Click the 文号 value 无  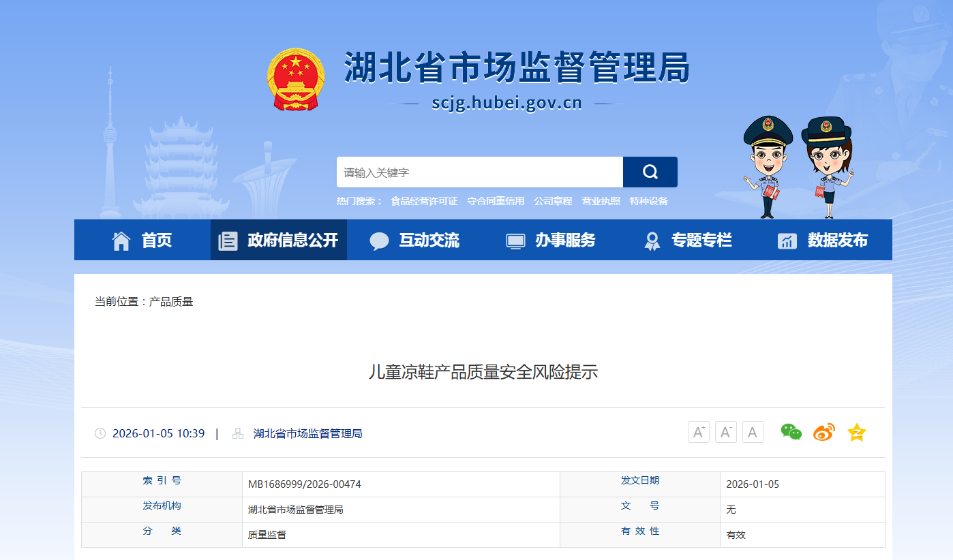point(731,510)
